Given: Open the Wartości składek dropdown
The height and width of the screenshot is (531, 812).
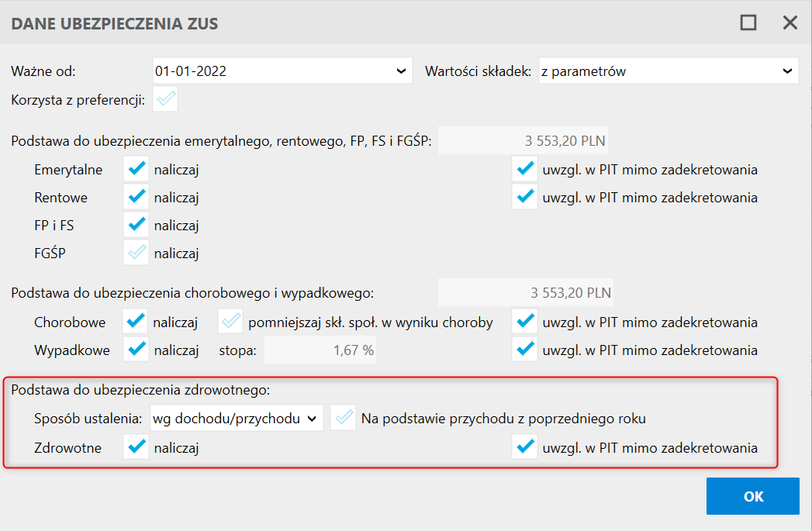Looking at the screenshot, I should [787, 71].
